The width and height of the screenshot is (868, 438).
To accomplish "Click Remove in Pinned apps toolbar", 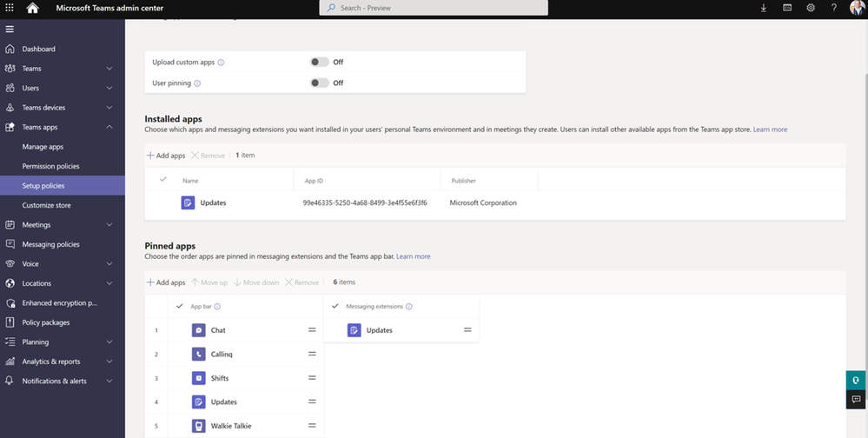I will [x=301, y=282].
